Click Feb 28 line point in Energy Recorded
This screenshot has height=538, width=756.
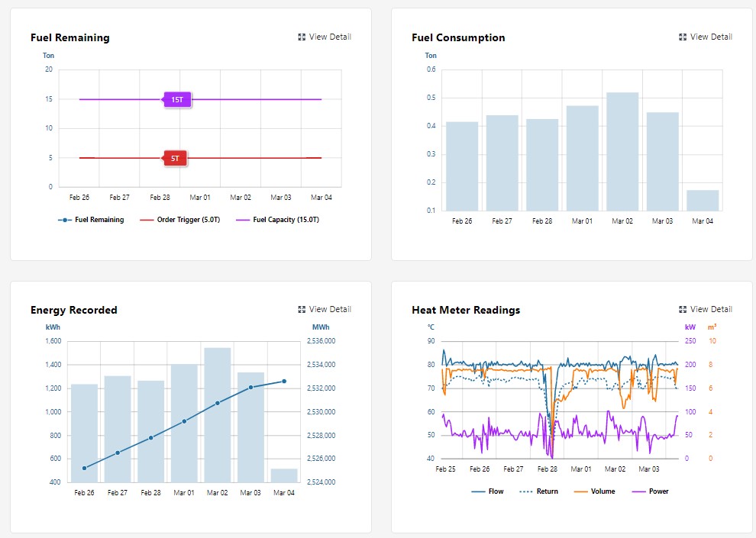pyautogui.click(x=151, y=438)
